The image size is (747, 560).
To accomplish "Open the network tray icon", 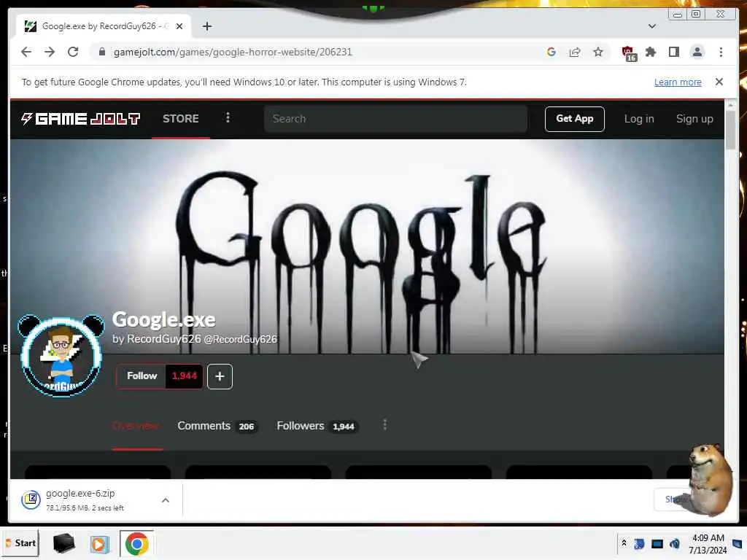I will 657,543.
